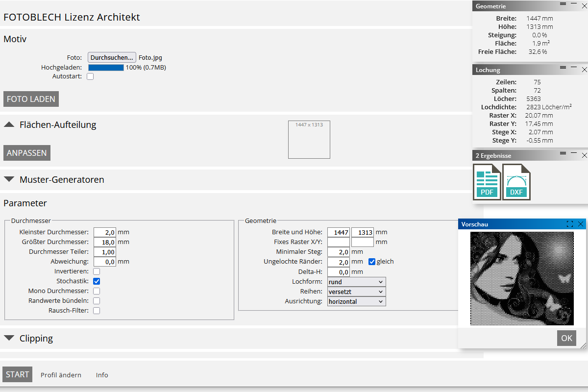
Task: Click the ANPASSEN button
Action: pos(27,153)
